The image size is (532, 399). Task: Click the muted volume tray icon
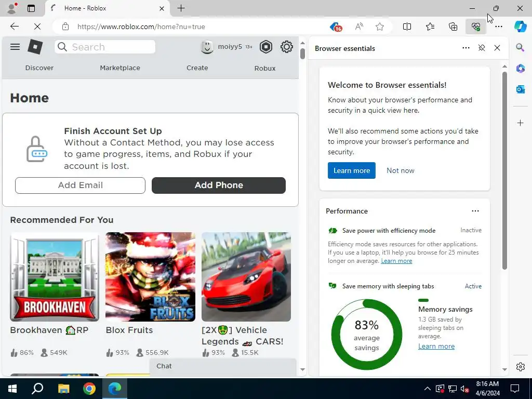click(465, 389)
